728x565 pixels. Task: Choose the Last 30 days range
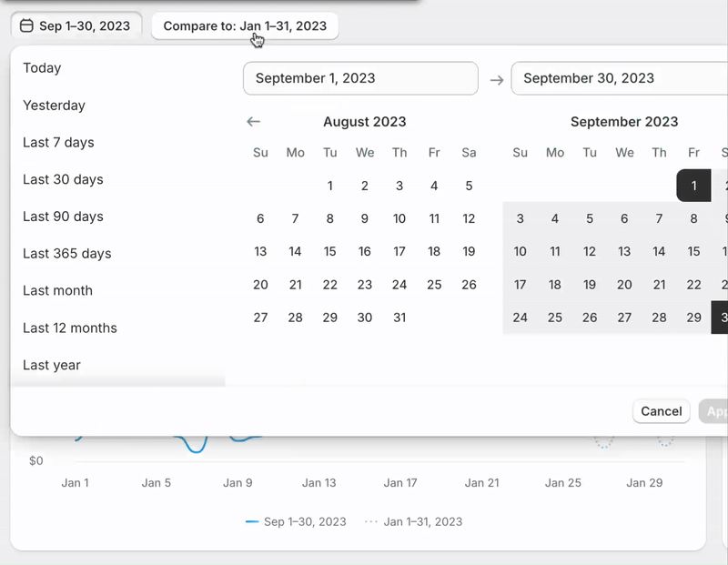pos(62,179)
